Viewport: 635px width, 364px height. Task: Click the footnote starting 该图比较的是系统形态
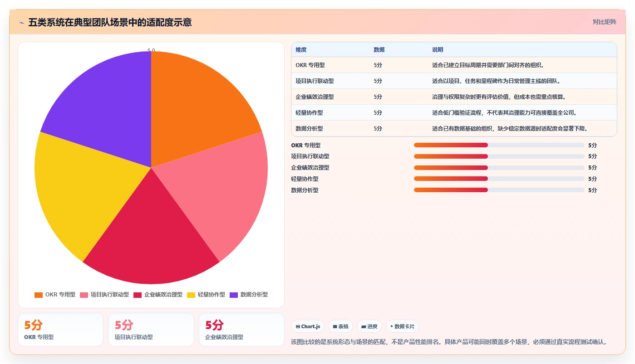449,342
